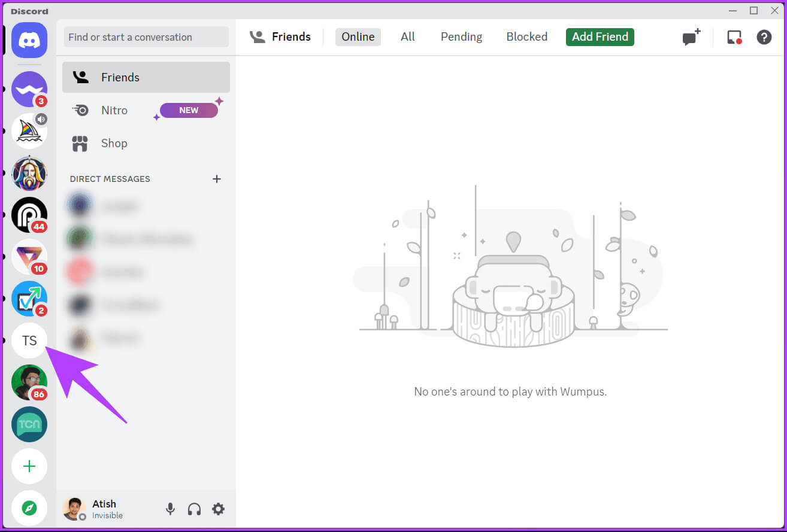Click Find or start a conversation field

[x=146, y=37]
